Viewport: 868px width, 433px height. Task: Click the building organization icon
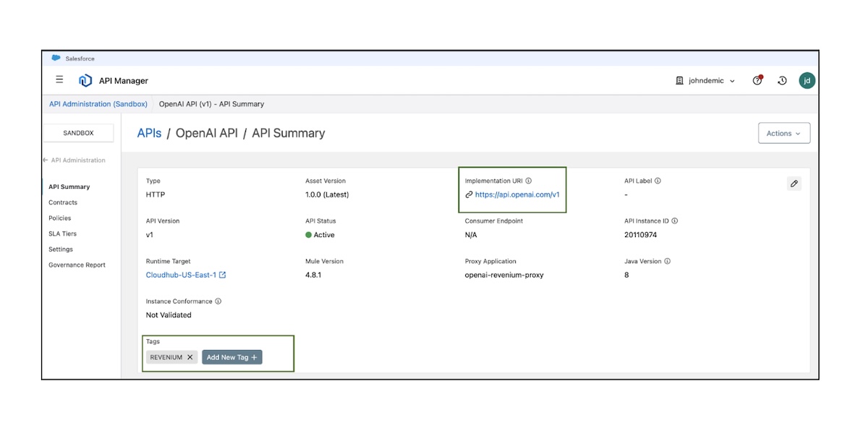pyautogui.click(x=679, y=81)
